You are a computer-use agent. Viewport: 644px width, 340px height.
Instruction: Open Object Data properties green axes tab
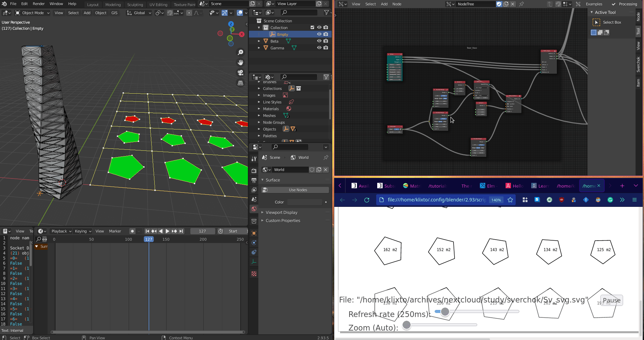254,262
